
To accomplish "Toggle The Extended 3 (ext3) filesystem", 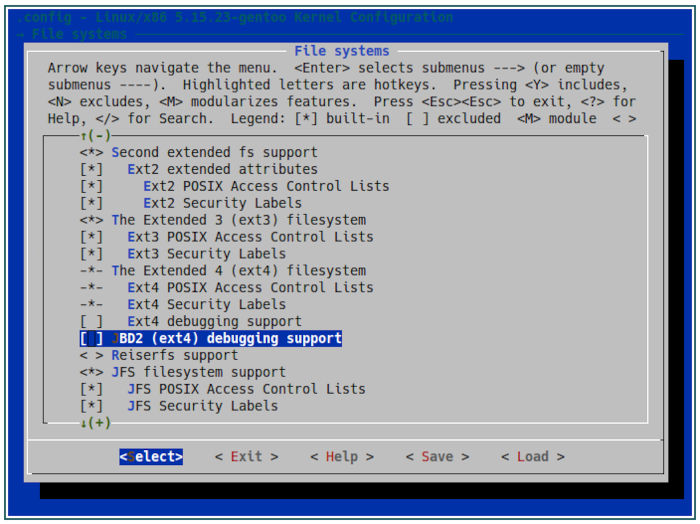I will 92,220.
